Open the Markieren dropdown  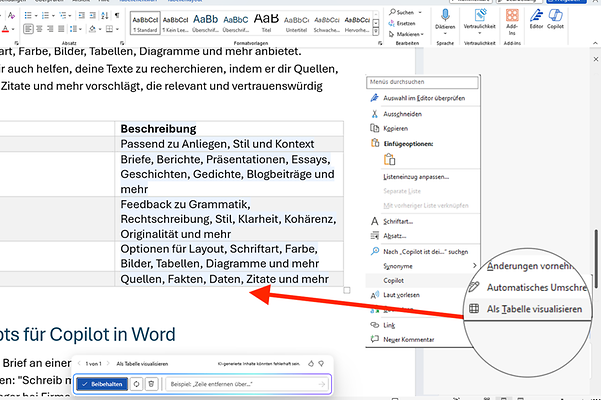point(404,33)
